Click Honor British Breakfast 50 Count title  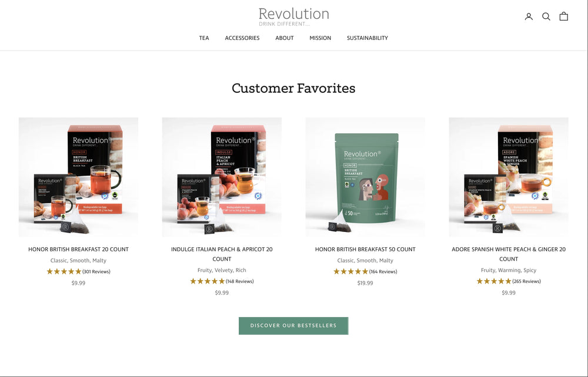coord(365,250)
